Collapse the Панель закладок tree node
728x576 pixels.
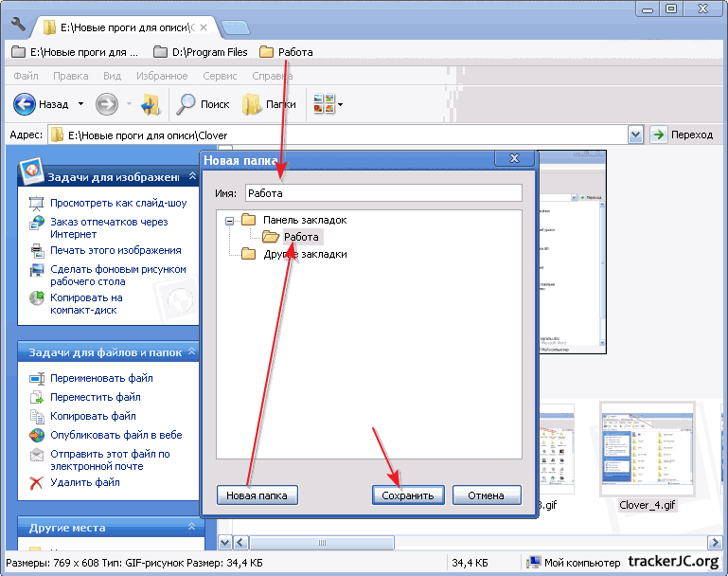click(228, 220)
